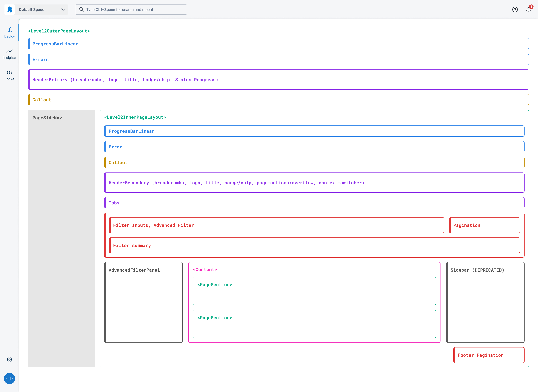Open the OD user avatar menu
This screenshot has width=538, height=392.
(10, 378)
